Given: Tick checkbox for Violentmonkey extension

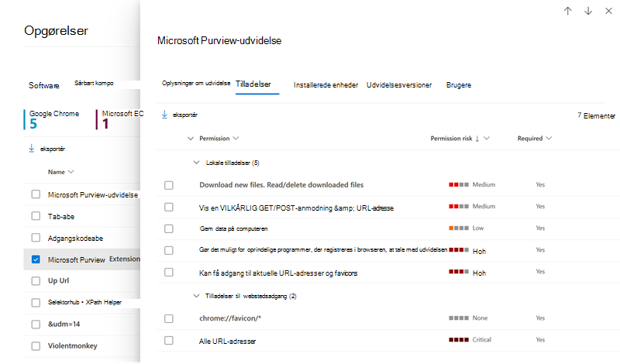Looking at the screenshot, I should [x=36, y=346].
